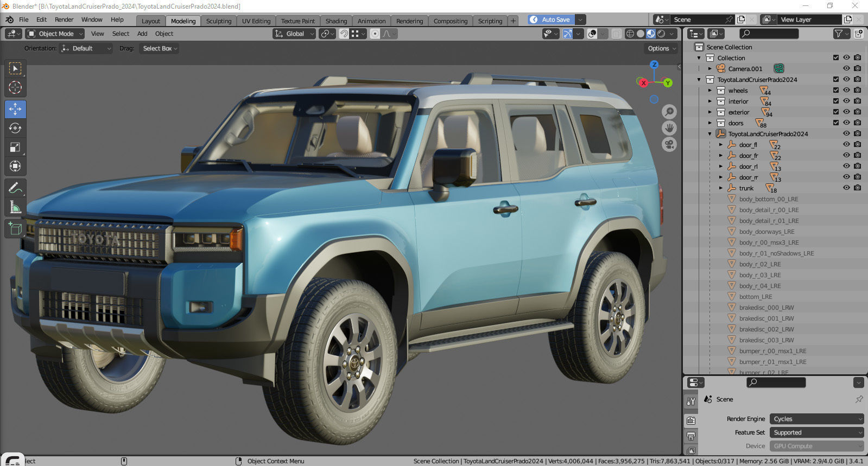Click the add workspace plus button
868x466 pixels.
(513, 21)
